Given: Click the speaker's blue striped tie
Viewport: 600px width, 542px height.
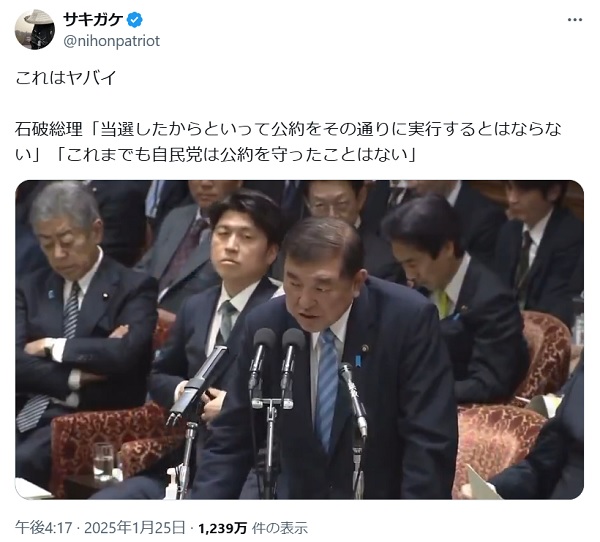Looking at the screenshot, I should coord(326,387).
